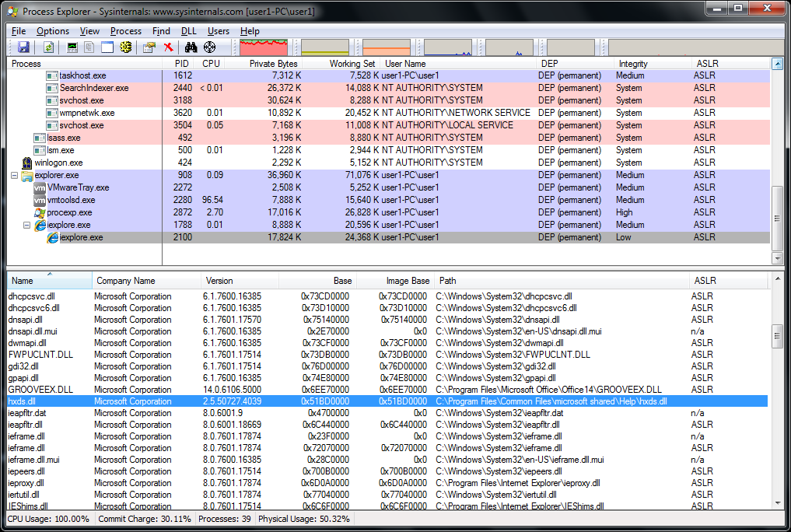Select the hxds.dll row
The width and height of the screenshot is (791, 532).
tap(387, 401)
